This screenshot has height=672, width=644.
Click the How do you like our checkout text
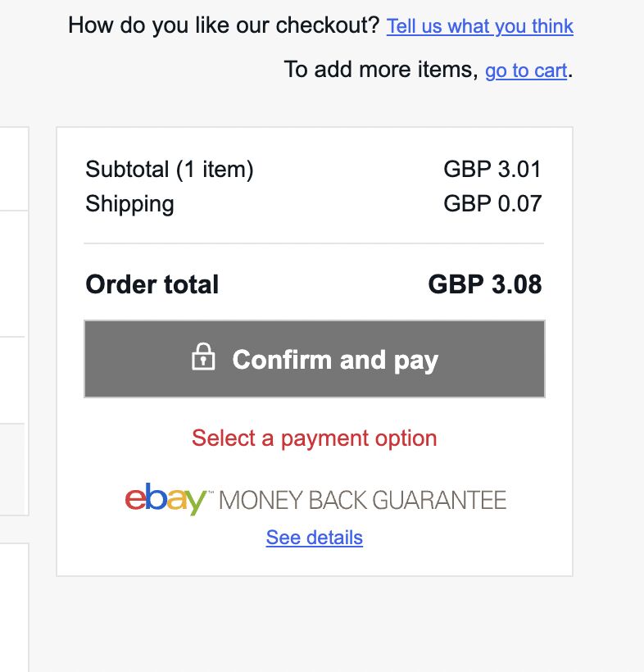[224, 26]
